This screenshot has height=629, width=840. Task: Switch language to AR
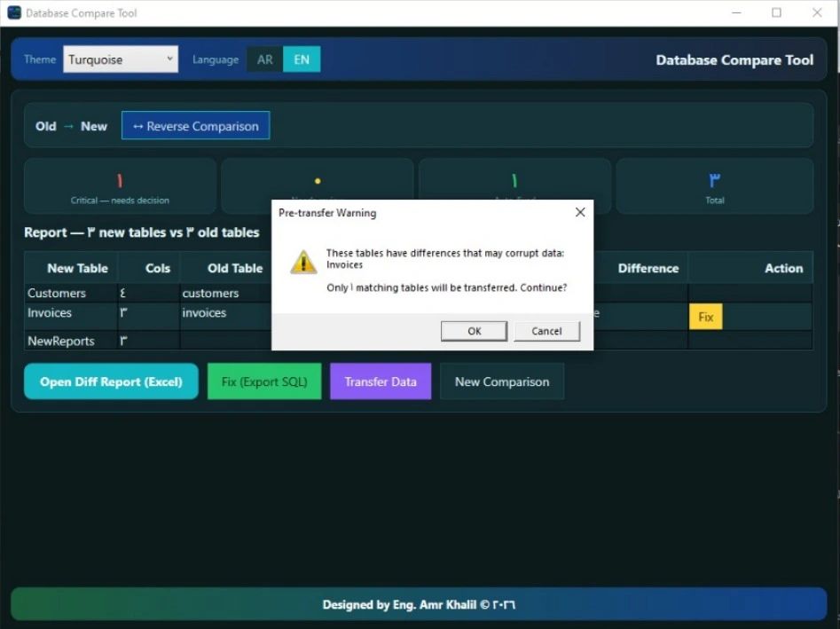(264, 59)
